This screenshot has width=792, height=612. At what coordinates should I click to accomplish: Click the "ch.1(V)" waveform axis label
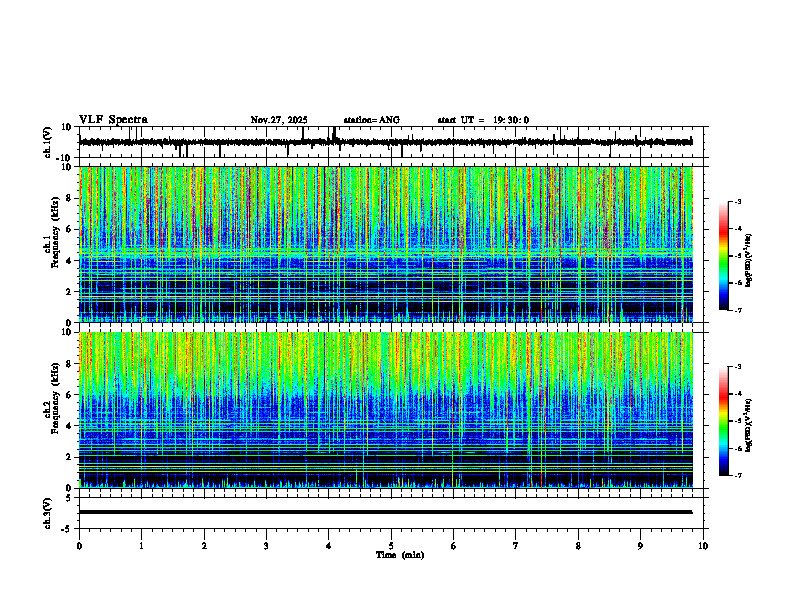(x=48, y=142)
